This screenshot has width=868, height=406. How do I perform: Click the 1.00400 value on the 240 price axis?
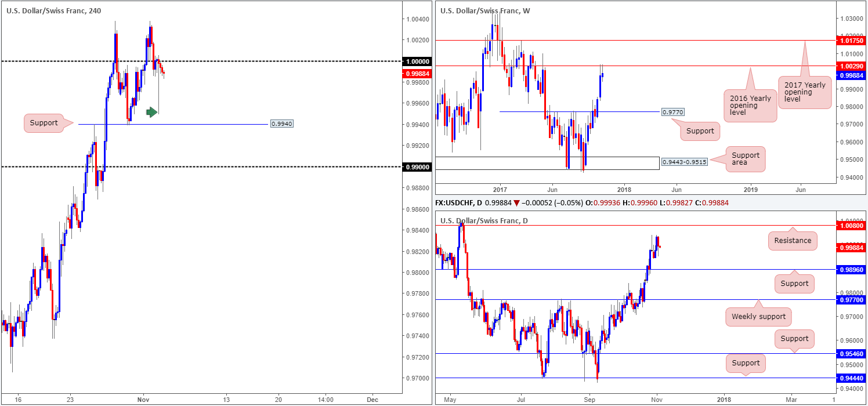[417, 19]
